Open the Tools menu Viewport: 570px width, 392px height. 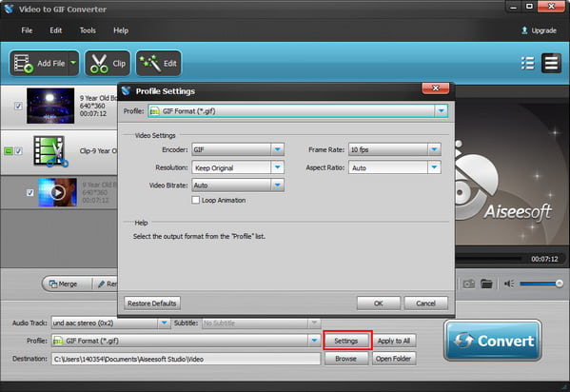88,30
